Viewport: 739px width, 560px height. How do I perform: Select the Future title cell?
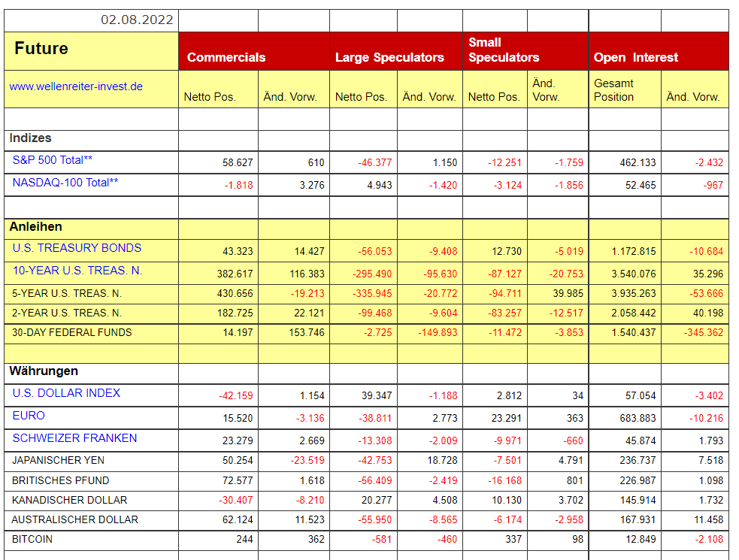pos(41,49)
